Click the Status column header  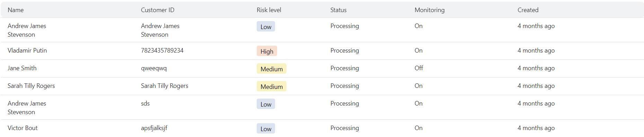pos(338,10)
